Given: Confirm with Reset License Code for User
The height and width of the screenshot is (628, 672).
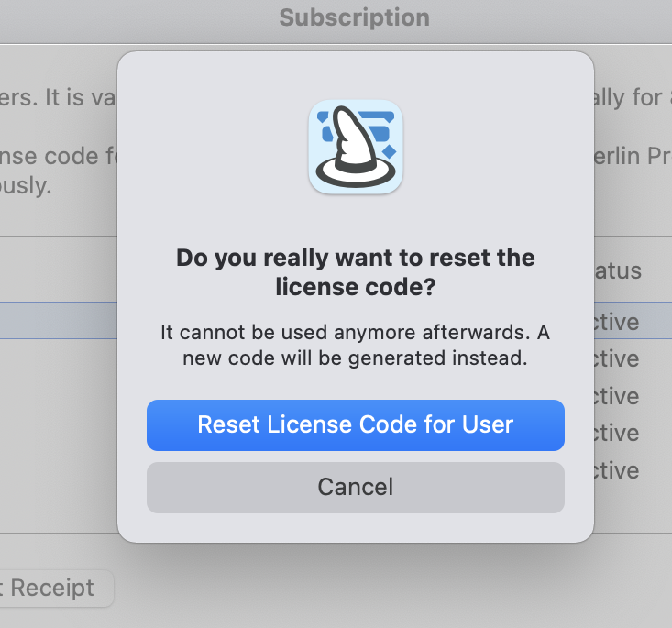Looking at the screenshot, I should coord(356,425).
